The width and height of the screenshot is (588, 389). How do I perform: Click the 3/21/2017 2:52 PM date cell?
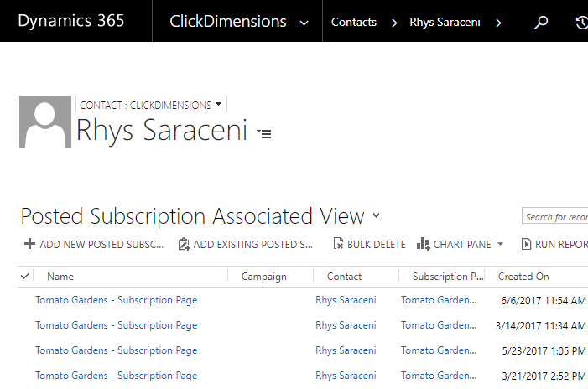click(544, 376)
